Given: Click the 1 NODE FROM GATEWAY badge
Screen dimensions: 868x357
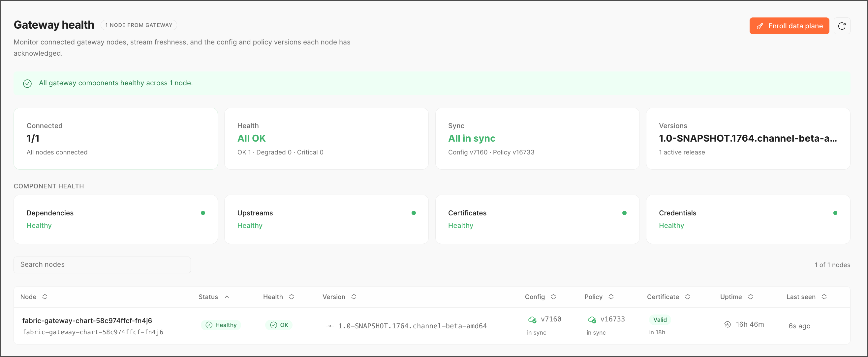Looking at the screenshot, I should click(x=139, y=25).
